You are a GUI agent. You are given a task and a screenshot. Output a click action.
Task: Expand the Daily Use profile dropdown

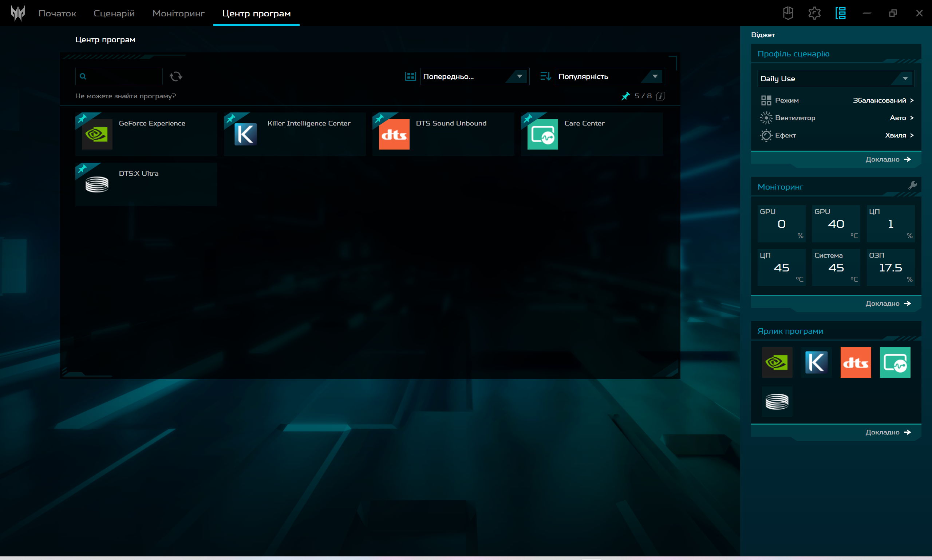tap(836, 79)
